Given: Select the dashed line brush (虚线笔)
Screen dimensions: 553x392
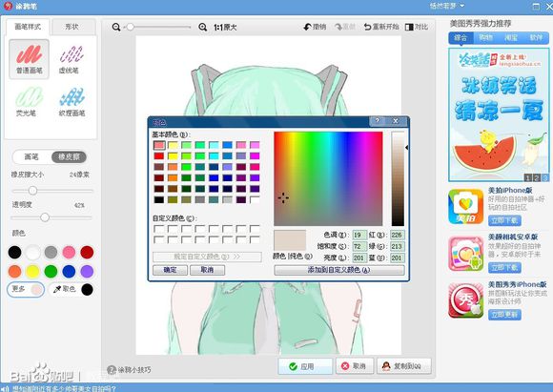Looking at the screenshot, I should pyautogui.click(x=71, y=59).
